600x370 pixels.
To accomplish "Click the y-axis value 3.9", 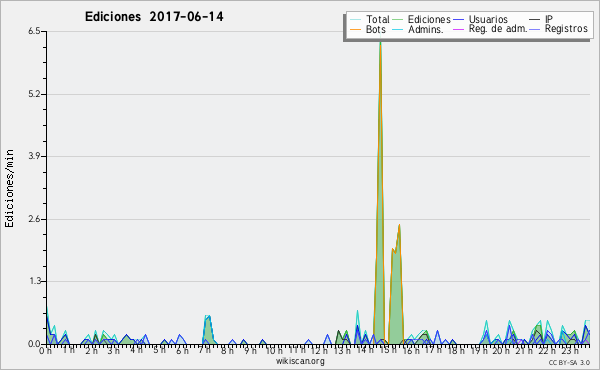I will click(34, 156).
